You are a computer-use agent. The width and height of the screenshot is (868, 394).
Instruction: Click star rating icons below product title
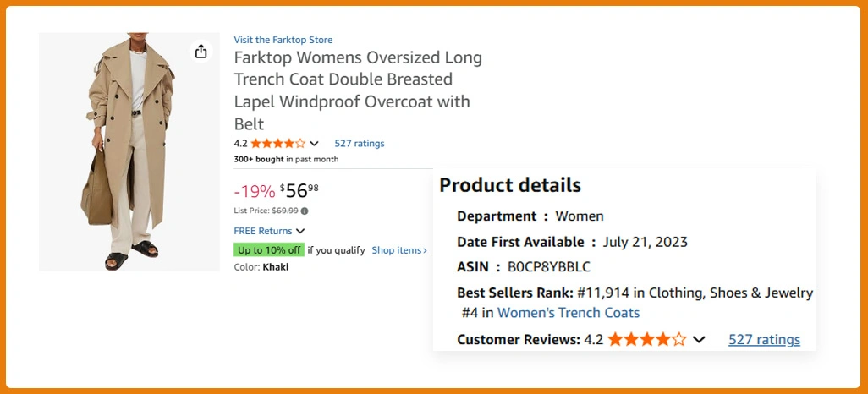click(277, 144)
